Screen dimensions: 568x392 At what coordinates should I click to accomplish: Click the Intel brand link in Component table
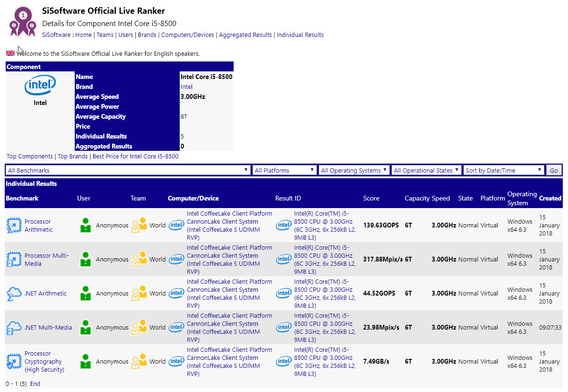click(x=186, y=87)
